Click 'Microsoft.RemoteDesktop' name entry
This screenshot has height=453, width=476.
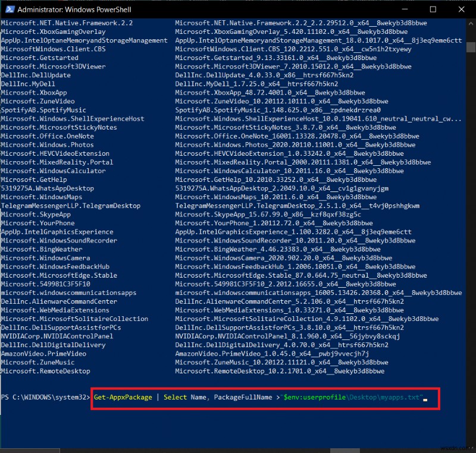pyautogui.click(x=45, y=371)
